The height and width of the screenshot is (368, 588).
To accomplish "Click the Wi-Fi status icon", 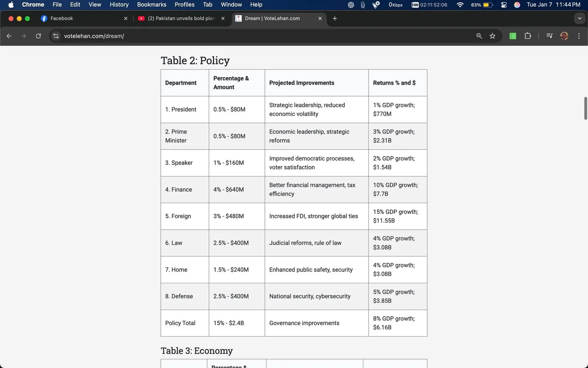I will 459,5.
